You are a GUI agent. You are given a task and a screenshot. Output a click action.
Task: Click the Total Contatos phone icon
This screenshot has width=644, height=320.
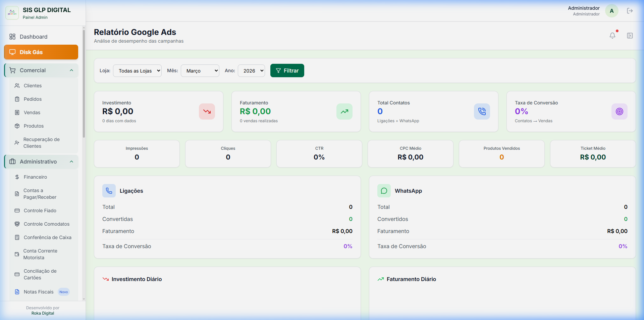tap(482, 111)
